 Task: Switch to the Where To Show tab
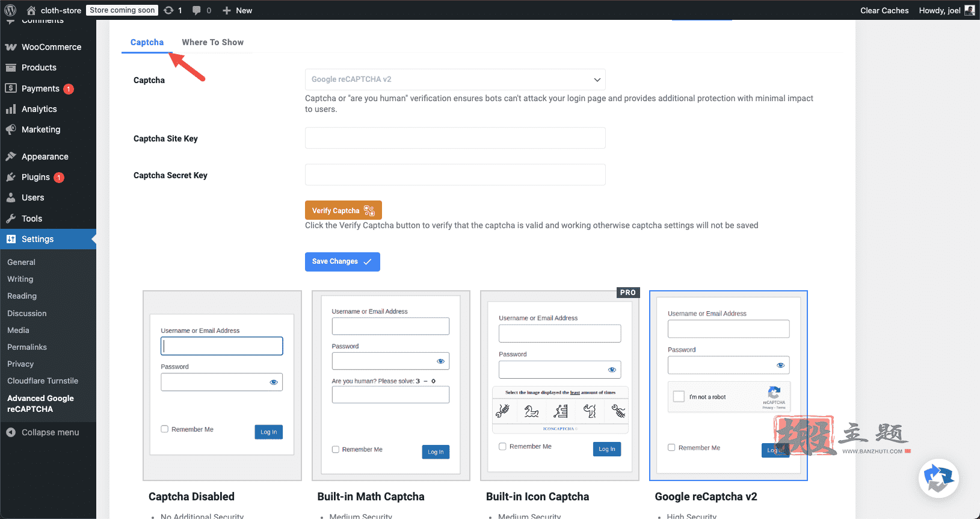tap(213, 42)
